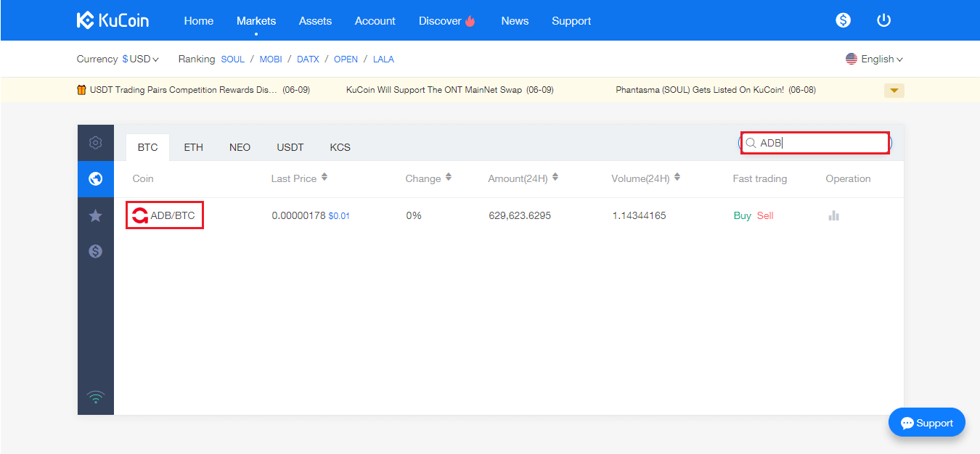Expand the announcements bar arrow
The width and height of the screenshot is (980, 454).
(x=894, y=91)
